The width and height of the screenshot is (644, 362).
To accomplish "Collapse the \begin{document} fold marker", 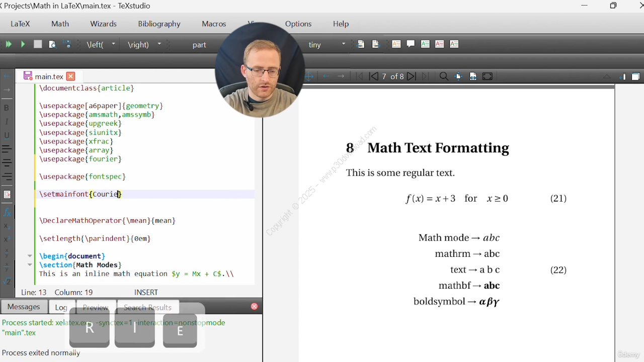I will (30, 256).
